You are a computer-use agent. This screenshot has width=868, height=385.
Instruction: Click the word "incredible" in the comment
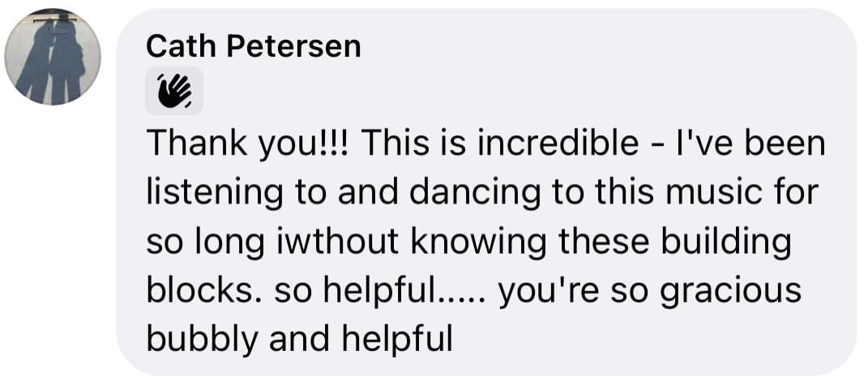(x=557, y=144)
